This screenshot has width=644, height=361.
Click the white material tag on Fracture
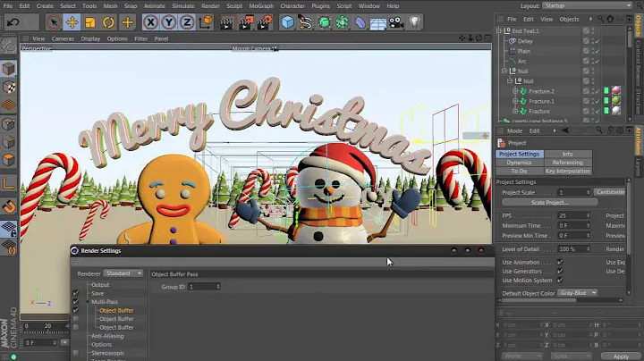(x=616, y=110)
